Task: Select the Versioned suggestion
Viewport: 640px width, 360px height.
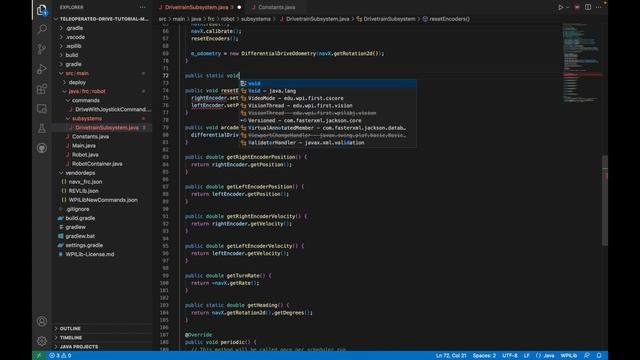Action: point(328,121)
